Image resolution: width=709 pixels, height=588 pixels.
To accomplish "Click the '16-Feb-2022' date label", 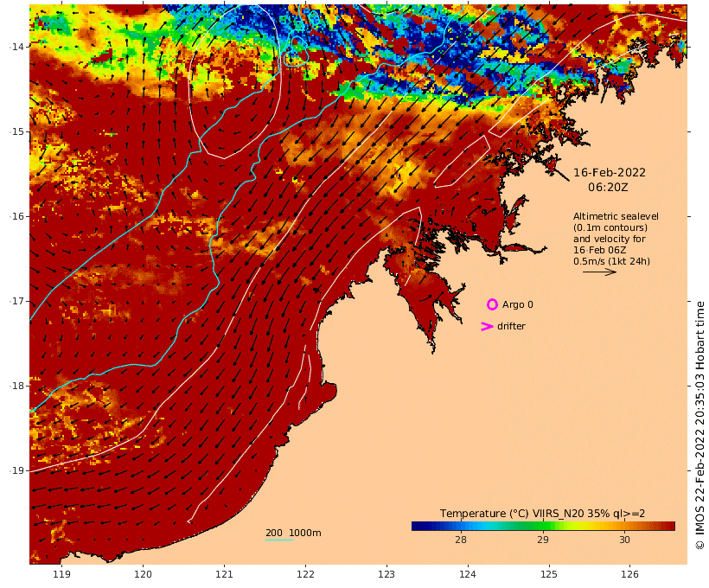I will [610, 173].
